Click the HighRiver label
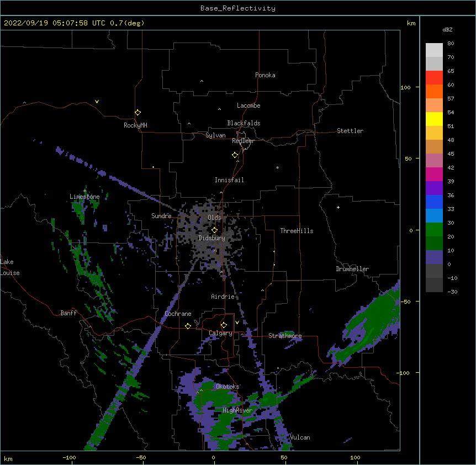This screenshot has height=465, width=476. point(237,410)
